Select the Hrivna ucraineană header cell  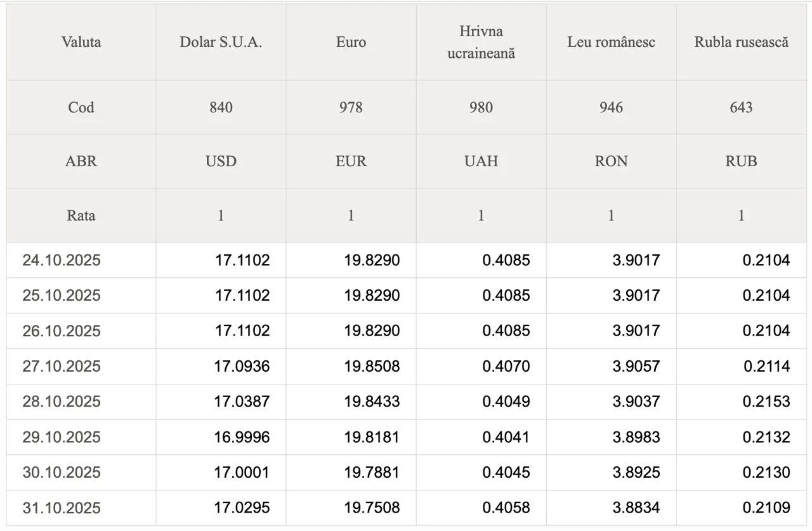pos(481,43)
